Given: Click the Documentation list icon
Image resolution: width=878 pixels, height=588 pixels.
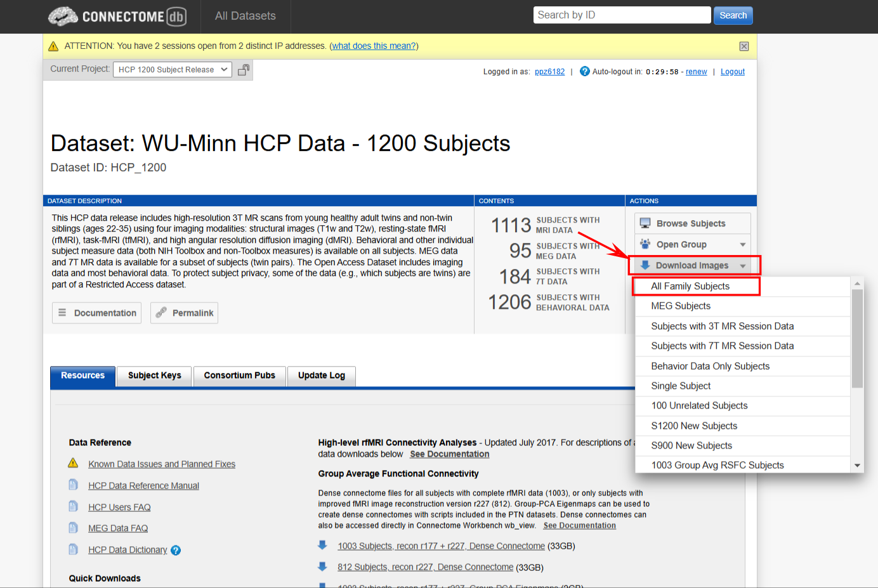Looking at the screenshot, I should [62, 313].
